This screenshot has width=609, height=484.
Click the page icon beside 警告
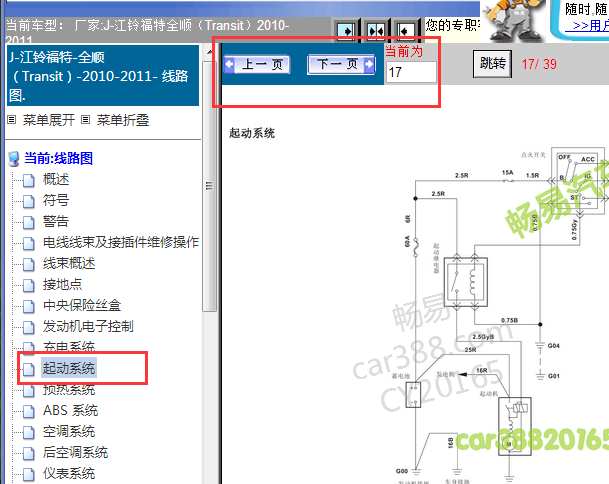coord(28,223)
